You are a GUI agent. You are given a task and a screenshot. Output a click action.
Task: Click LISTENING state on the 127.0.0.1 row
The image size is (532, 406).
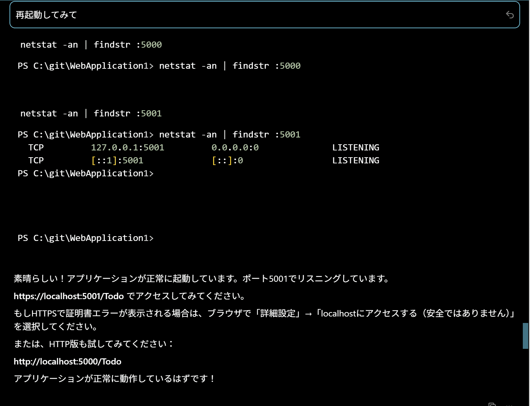pos(355,147)
